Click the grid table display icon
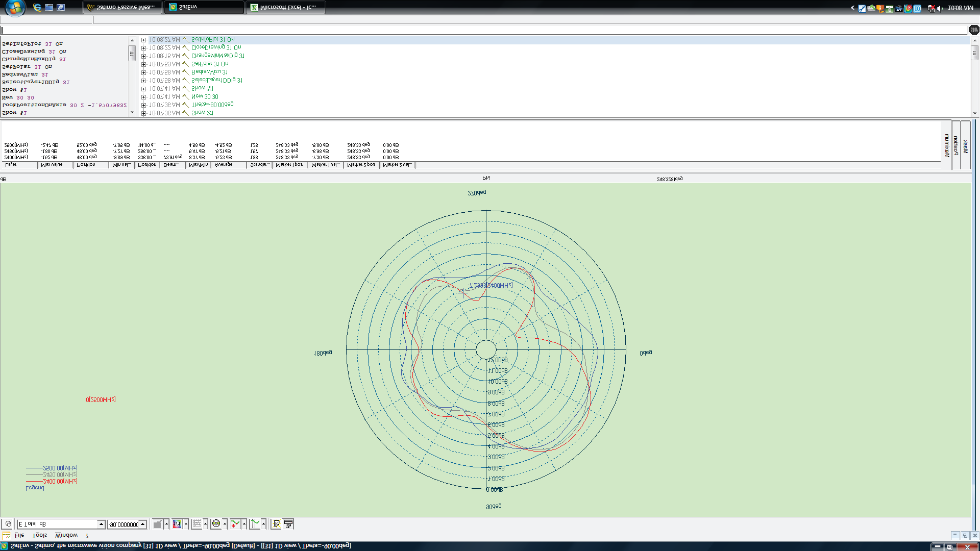This screenshot has height=551, width=980. pos(197,524)
